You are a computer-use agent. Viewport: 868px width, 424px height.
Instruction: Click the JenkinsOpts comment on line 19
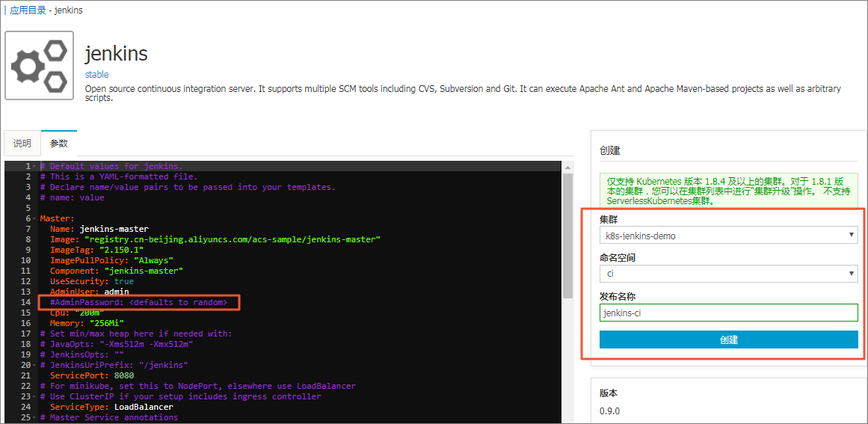point(82,354)
